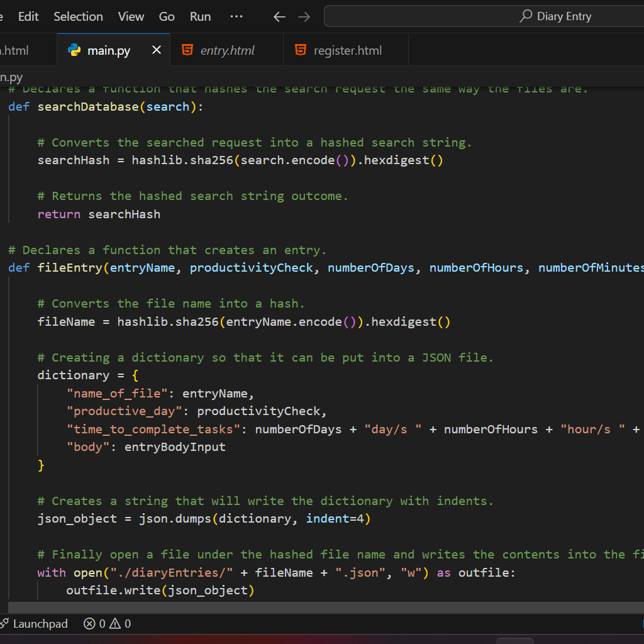Click the "productive_day" key
The image size is (644, 644).
tap(125, 411)
